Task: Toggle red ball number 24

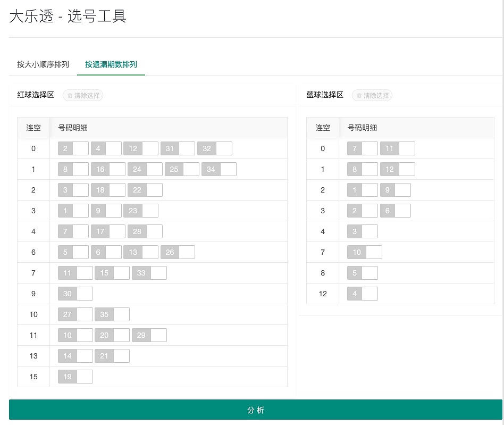Action: pyautogui.click(x=145, y=169)
